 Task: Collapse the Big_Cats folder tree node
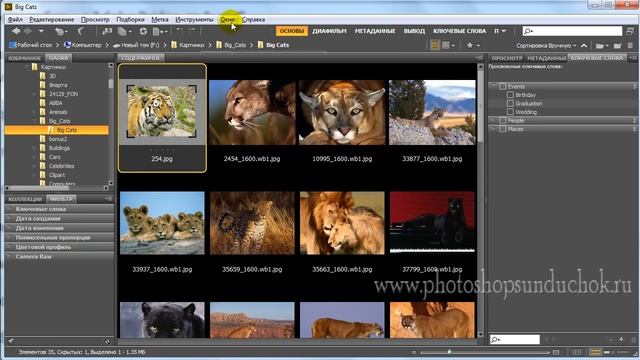click(36, 121)
